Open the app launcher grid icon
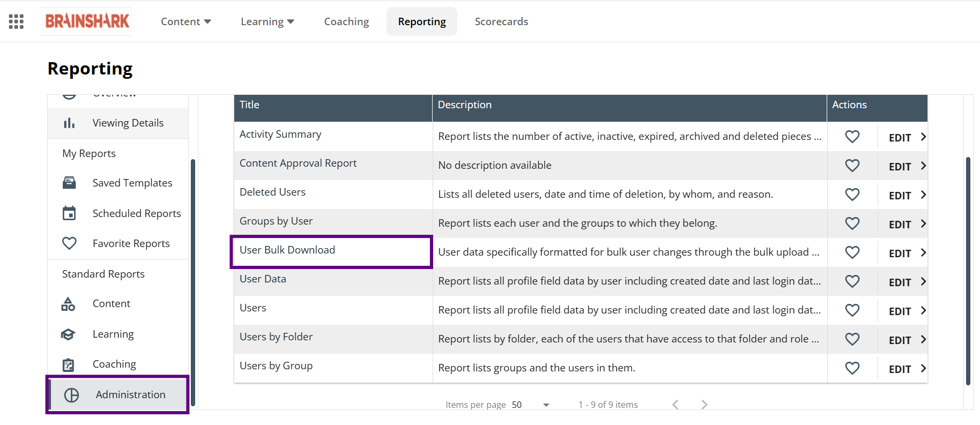This screenshot has height=425, width=980. pyautogui.click(x=16, y=21)
